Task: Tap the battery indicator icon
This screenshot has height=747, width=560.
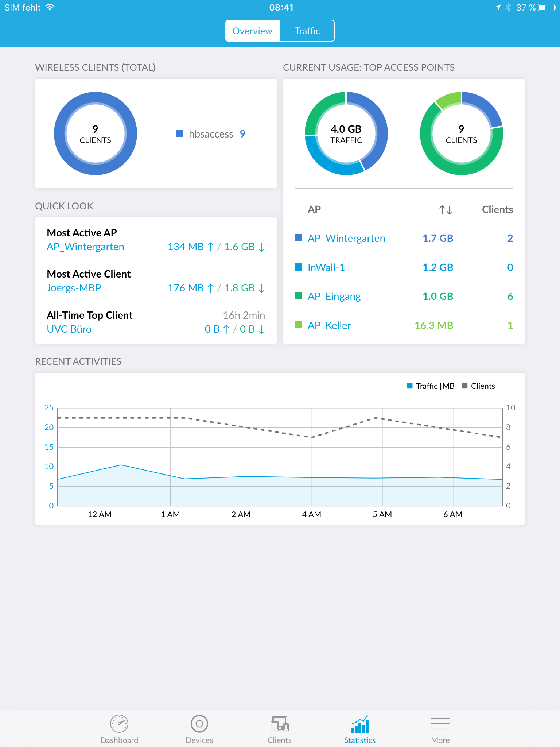Action: point(547,8)
